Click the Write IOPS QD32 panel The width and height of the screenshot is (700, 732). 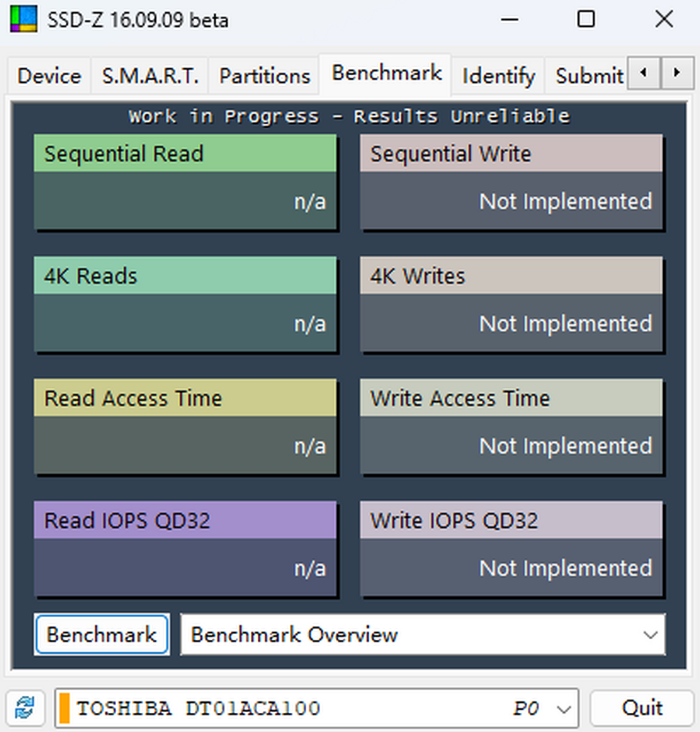(512, 549)
